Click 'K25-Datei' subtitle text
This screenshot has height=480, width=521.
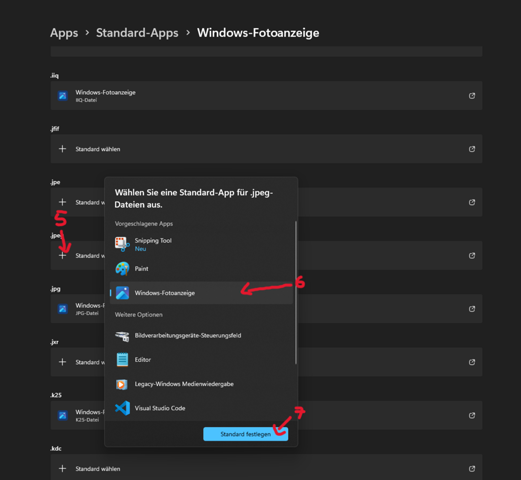(x=87, y=420)
